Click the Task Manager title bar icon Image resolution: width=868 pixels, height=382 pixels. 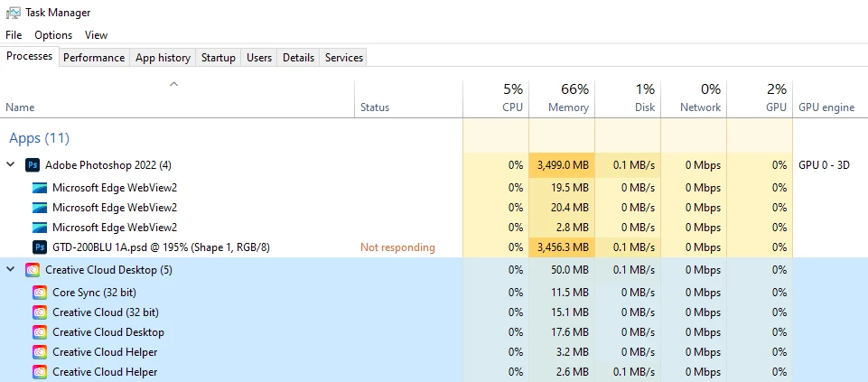pyautogui.click(x=14, y=12)
